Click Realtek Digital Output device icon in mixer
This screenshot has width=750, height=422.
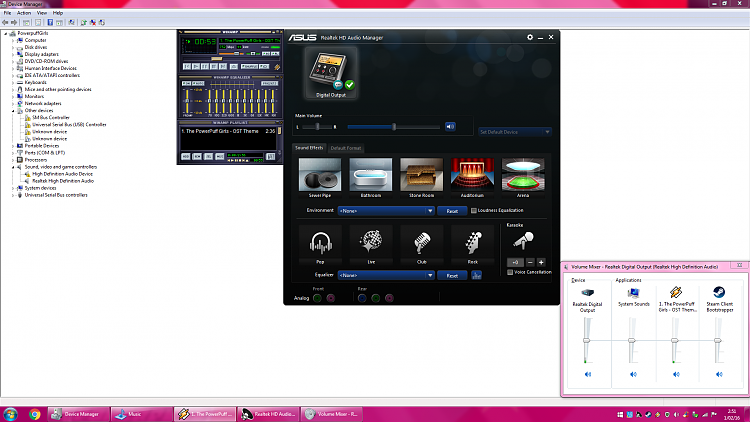pyautogui.click(x=587, y=292)
